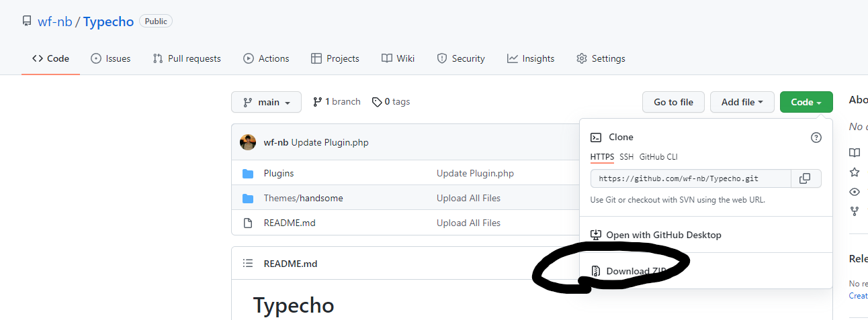Click the help question mark icon in Clone panel
The width and height of the screenshot is (868, 320).
point(816,138)
